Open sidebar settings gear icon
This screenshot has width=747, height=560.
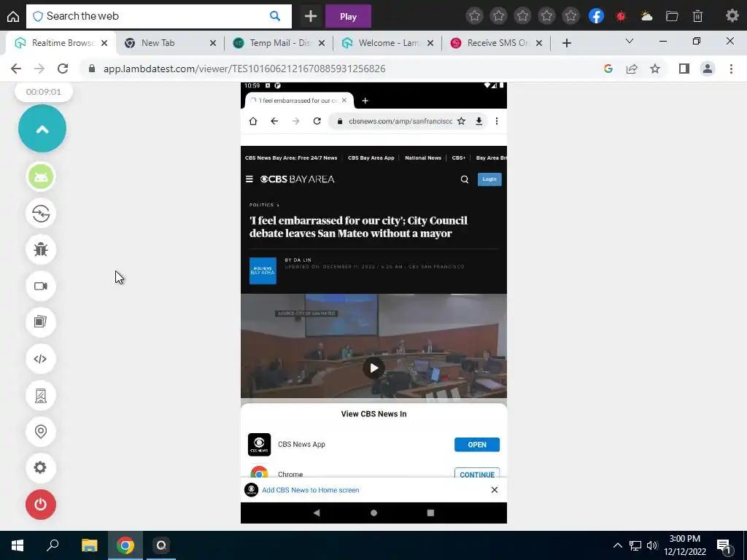tap(41, 467)
